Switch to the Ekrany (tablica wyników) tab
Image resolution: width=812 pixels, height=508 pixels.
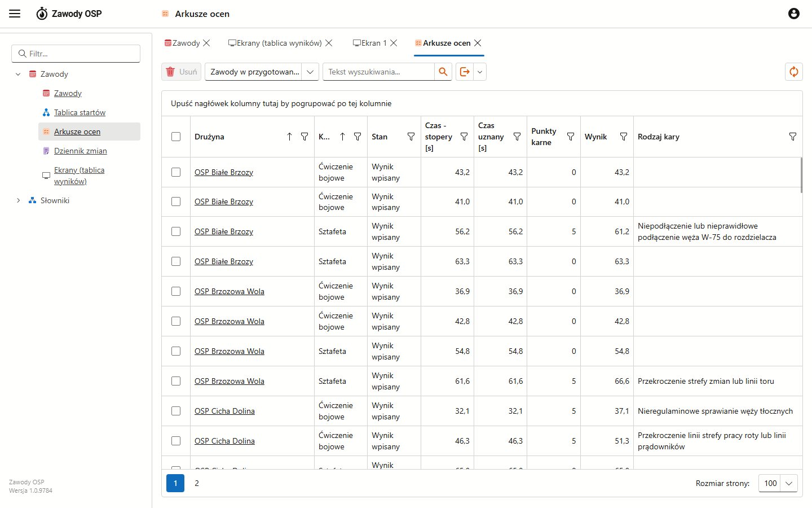coord(275,43)
